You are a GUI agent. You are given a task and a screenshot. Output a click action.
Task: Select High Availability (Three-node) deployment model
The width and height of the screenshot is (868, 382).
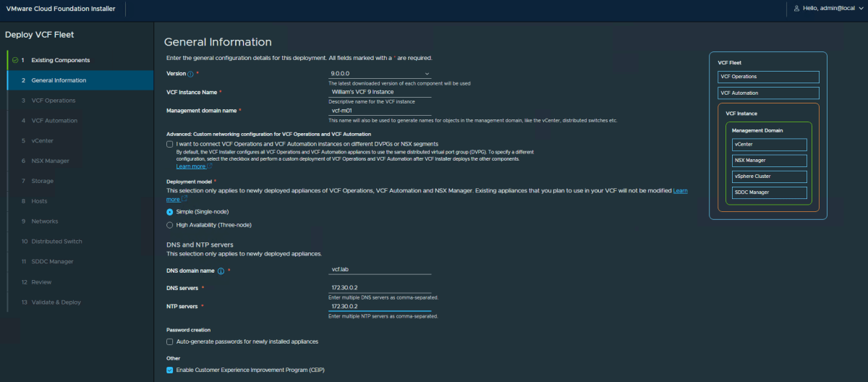click(x=169, y=225)
